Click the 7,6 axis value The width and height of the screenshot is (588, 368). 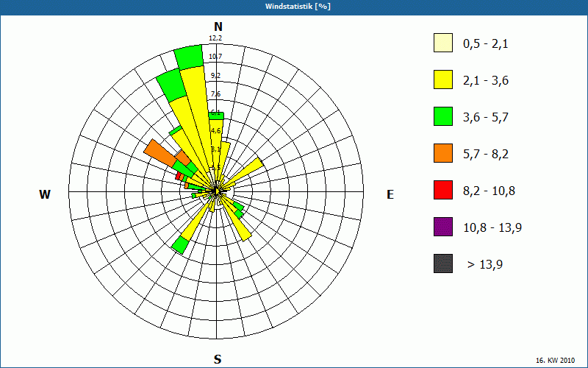click(215, 94)
